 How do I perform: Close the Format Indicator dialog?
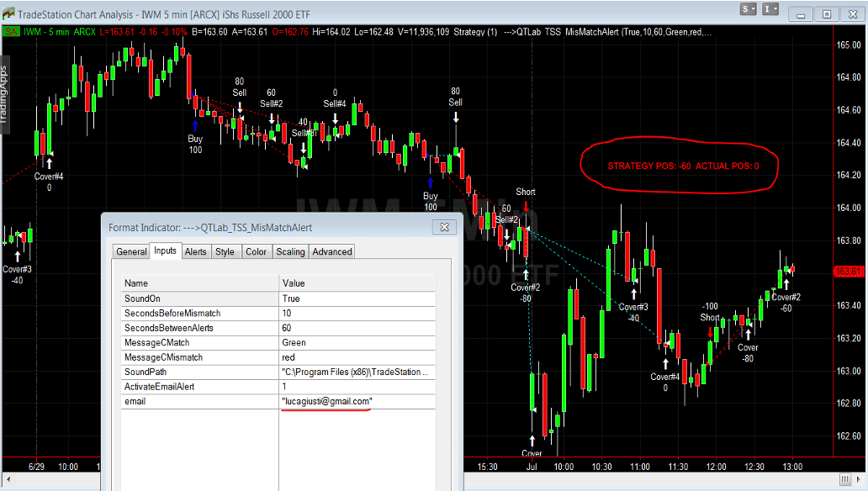pos(444,227)
